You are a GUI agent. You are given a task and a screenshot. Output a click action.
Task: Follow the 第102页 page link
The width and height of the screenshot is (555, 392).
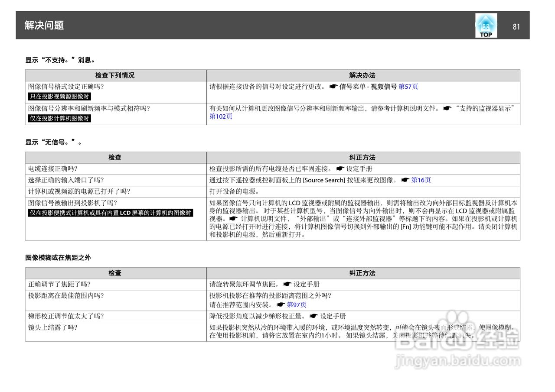point(221,116)
